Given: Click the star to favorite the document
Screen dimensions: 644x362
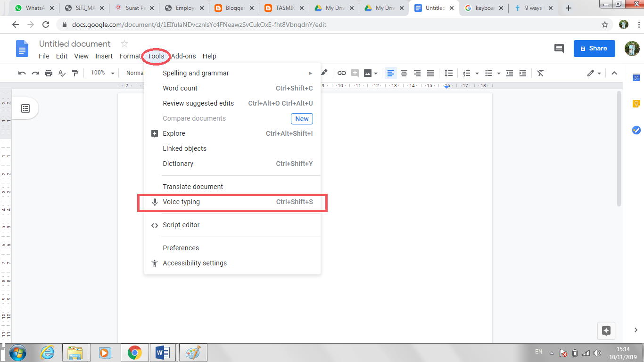Looking at the screenshot, I should [x=124, y=43].
